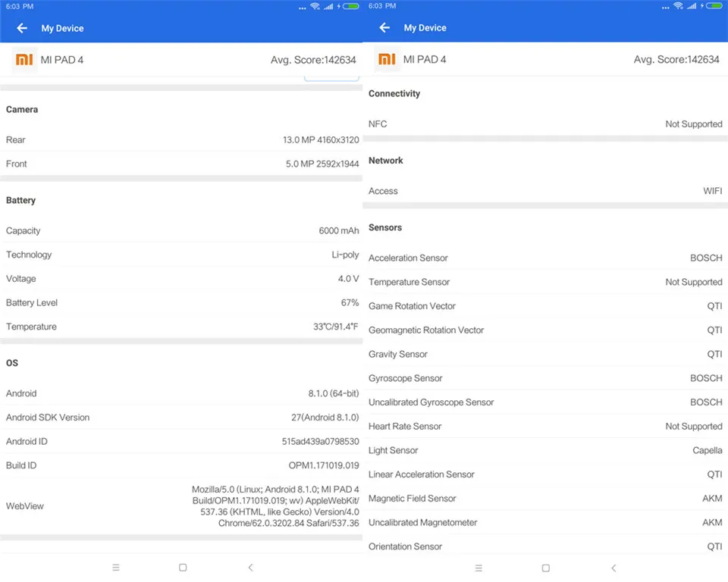Tap Avg. Score:142634 on right screen

(x=676, y=59)
